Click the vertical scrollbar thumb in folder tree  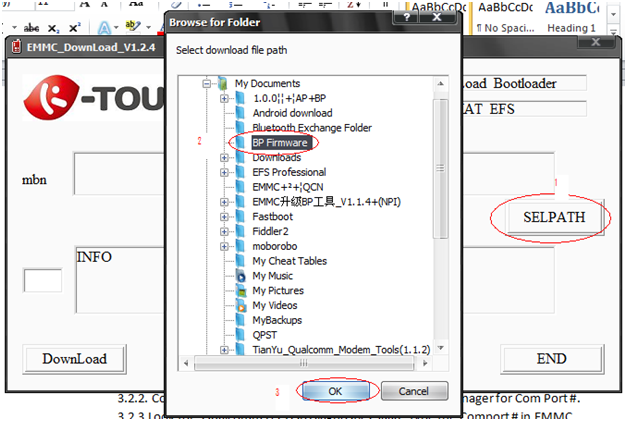(x=441, y=168)
